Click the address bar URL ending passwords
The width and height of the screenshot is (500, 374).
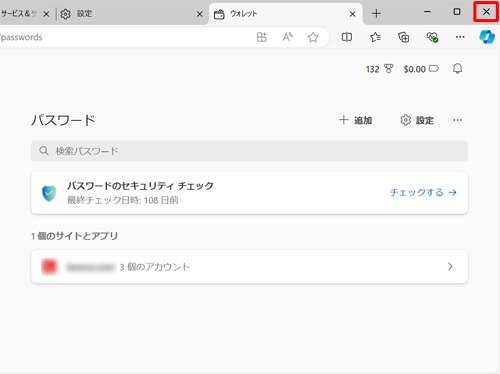tap(21, 37)
